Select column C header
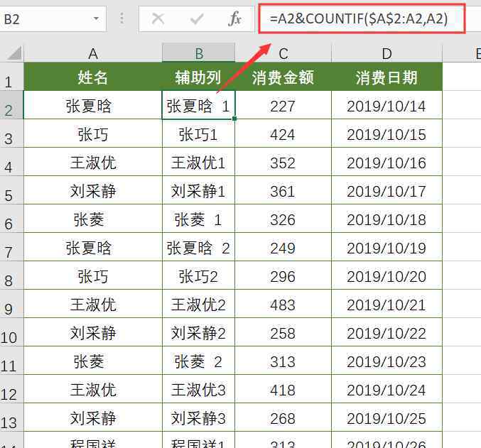The width and height of the screenshot is (481, 448). pyautogui.click(x=283, y=53)
